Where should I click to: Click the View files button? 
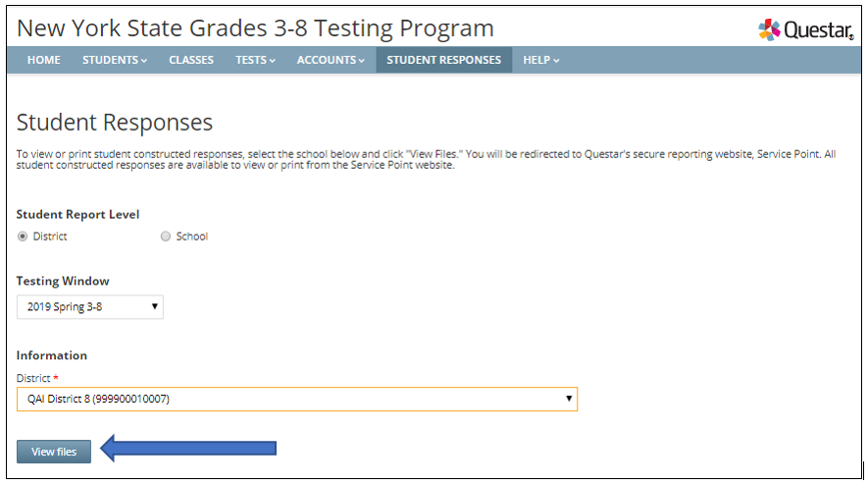click(x=54, y=452)
